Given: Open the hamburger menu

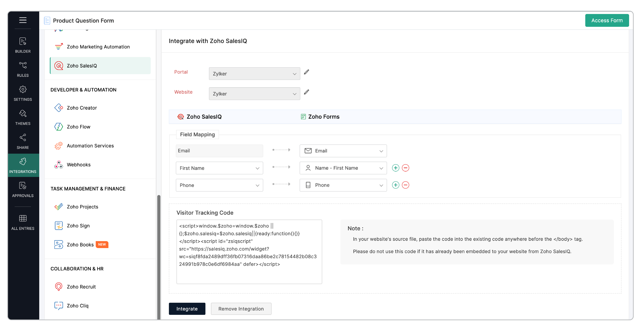Looking at the screenshot, I should click(x=23, y=20).
